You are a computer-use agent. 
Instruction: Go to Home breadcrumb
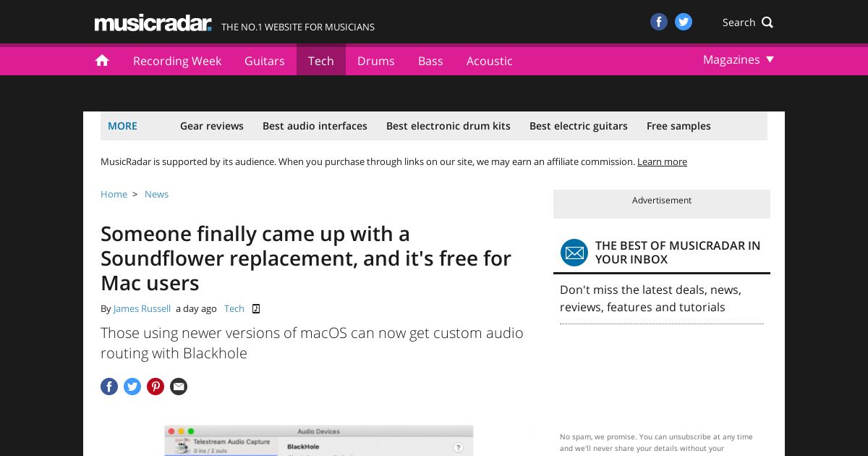point(114,194)
